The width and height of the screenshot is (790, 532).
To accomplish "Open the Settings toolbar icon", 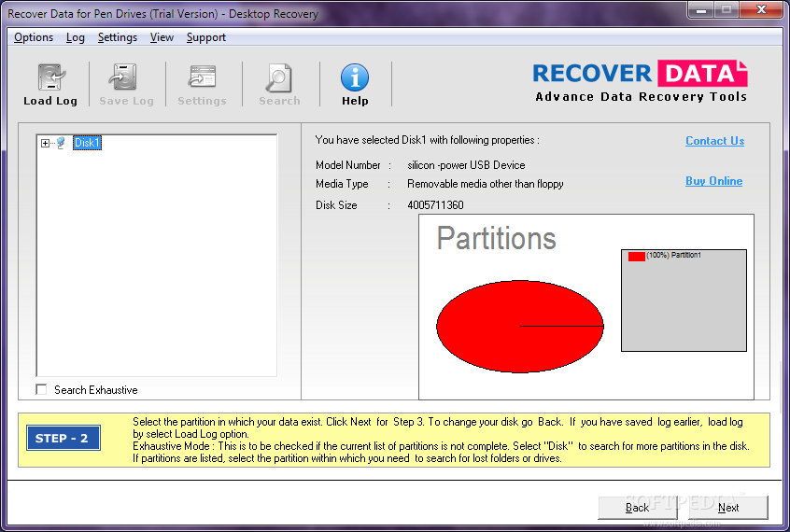I will coord(202,77).
